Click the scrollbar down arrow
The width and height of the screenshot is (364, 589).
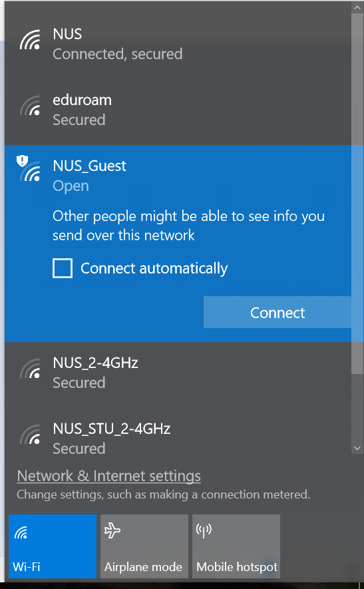pos(357,448)
